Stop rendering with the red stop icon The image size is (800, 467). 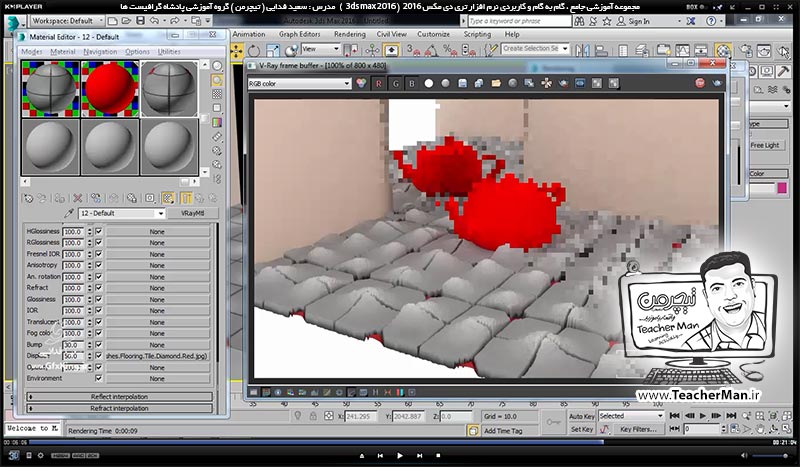[x=700, y=83]
